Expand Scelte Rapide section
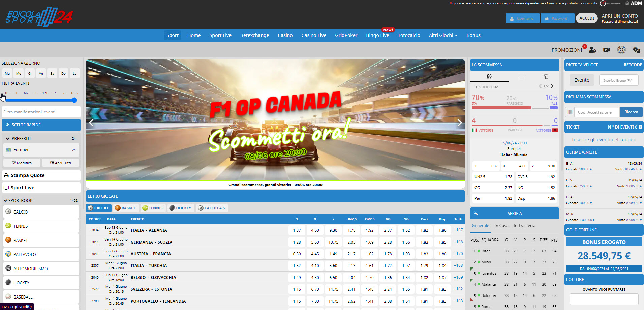This screenshot has height=310, width=644. pos(41,125)
